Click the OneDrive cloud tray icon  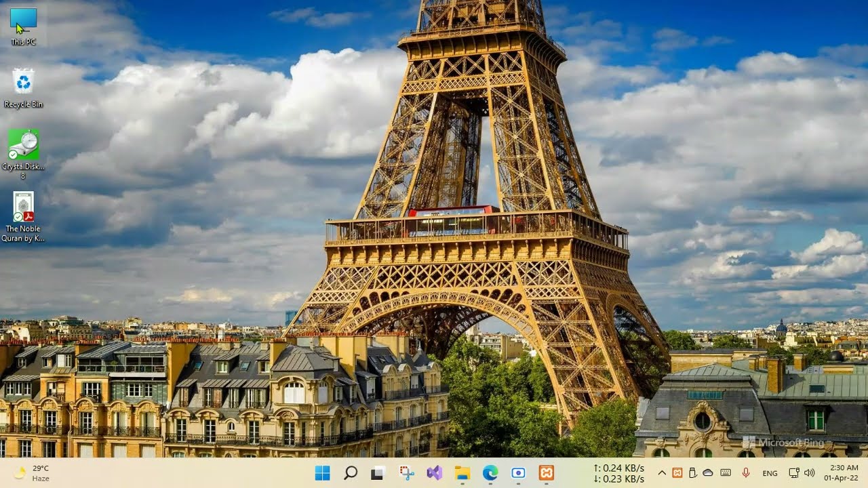point(708,473)
